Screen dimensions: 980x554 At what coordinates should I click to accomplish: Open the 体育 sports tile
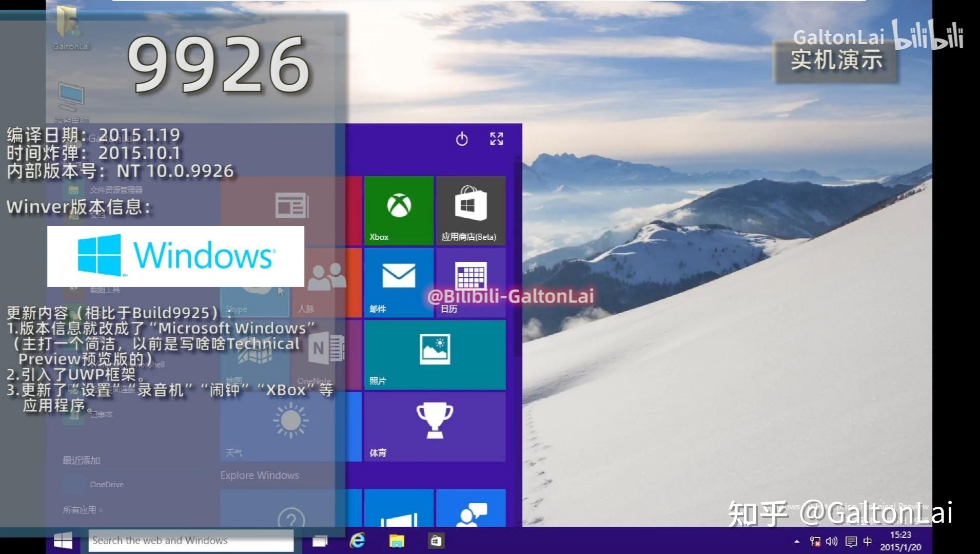click(435, 427)
